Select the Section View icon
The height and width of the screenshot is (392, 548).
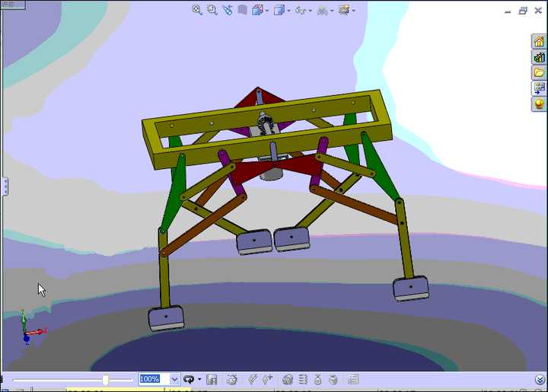[x=243, y=10]
